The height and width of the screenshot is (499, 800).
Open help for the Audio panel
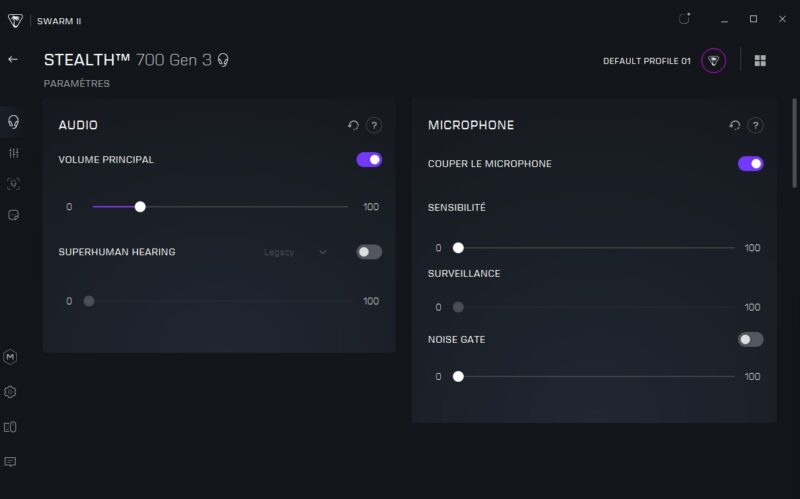coord(374,126)
